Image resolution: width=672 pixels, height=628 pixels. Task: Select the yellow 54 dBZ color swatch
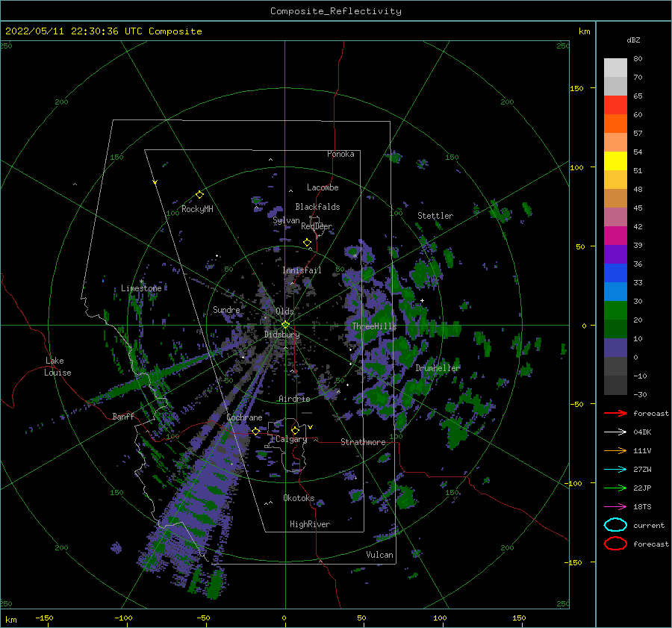(615, 161)
